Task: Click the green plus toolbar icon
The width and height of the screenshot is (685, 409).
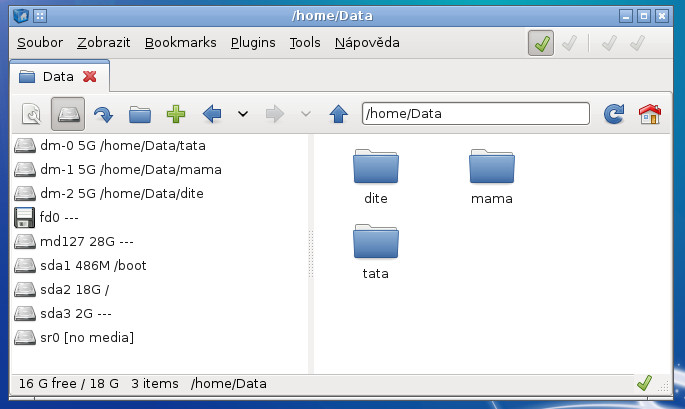Action: coord(176,114)
